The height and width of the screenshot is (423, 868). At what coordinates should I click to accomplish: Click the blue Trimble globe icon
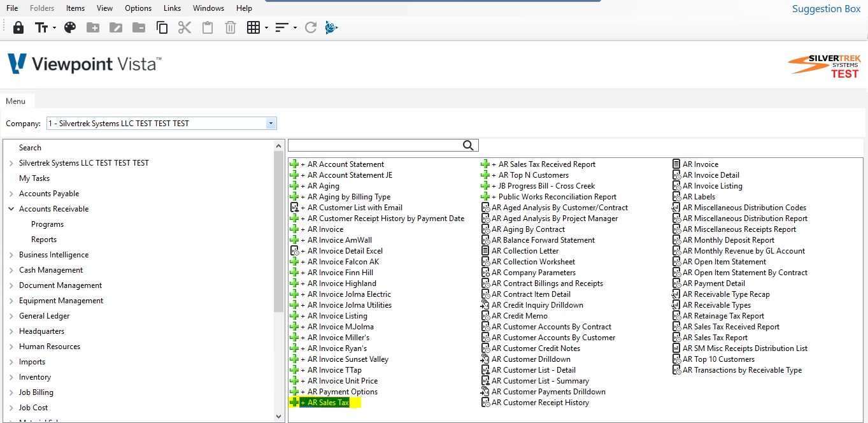tap(331, 27)
